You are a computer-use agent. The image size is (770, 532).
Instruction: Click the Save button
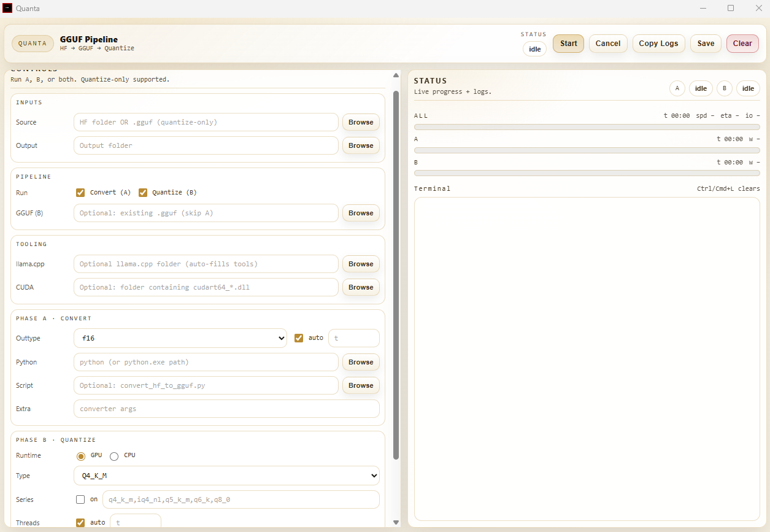(706, 44)
